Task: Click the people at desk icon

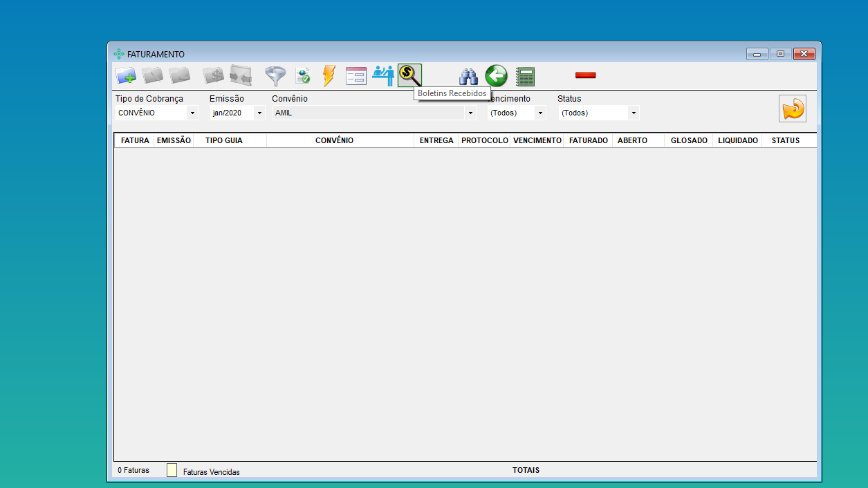Action: [382, 75]
